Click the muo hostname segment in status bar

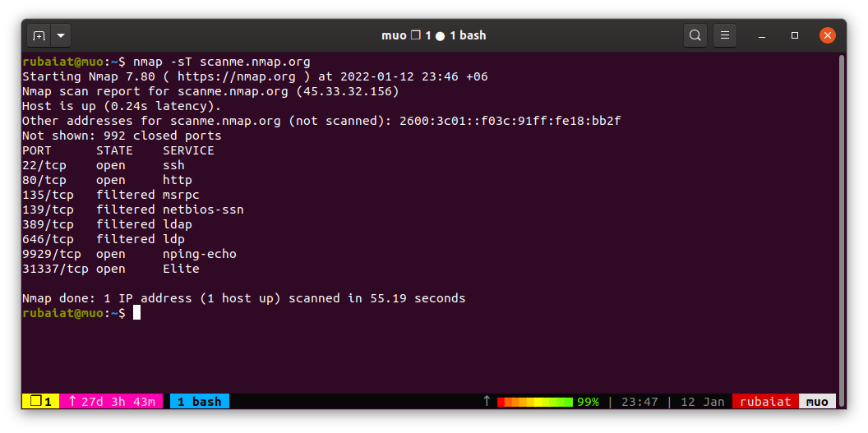[817, 402]
